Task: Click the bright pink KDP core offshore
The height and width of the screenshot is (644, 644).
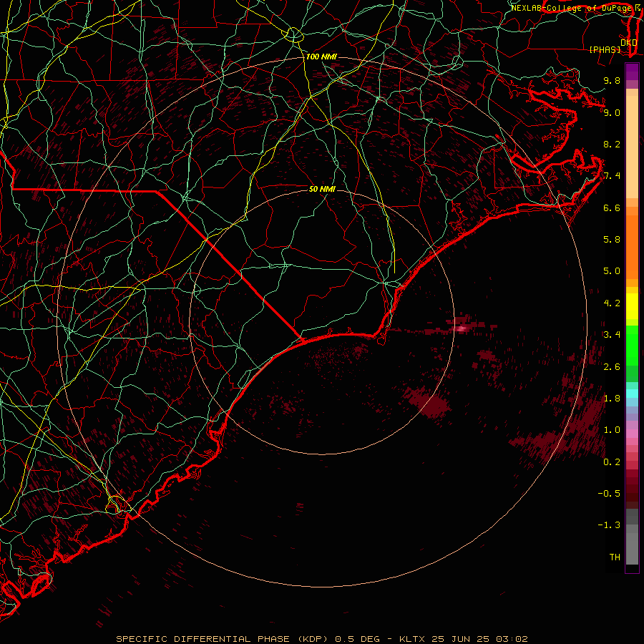Action: pos(461,328)
